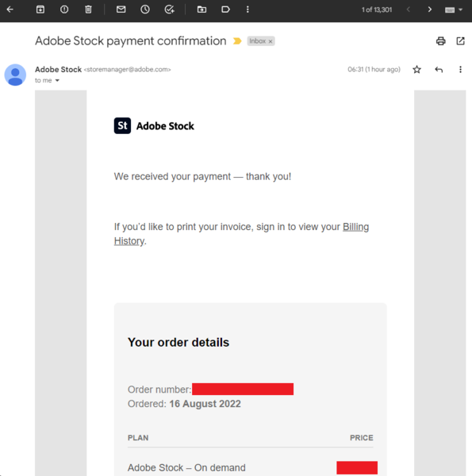The width and height of the screenshot is (472, 476).
Task: Click 'Adobe Stock – On demand' plan
Action: pos(186,467)
